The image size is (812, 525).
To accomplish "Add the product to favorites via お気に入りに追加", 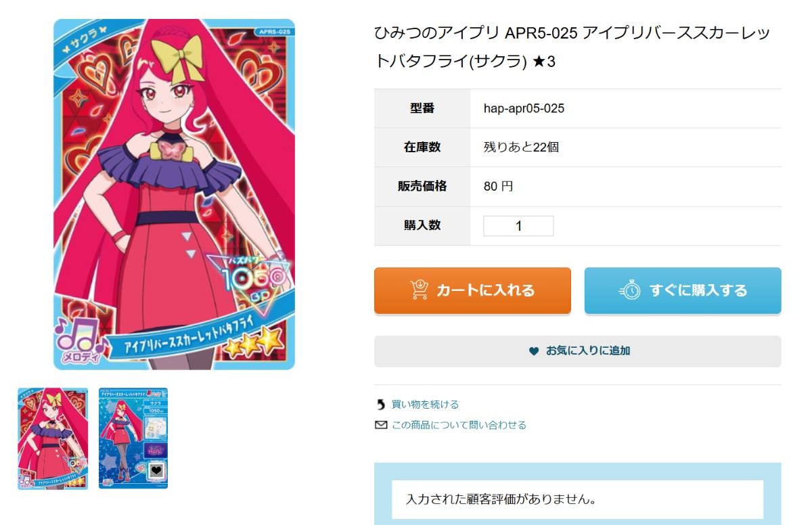I will point(578,351).
